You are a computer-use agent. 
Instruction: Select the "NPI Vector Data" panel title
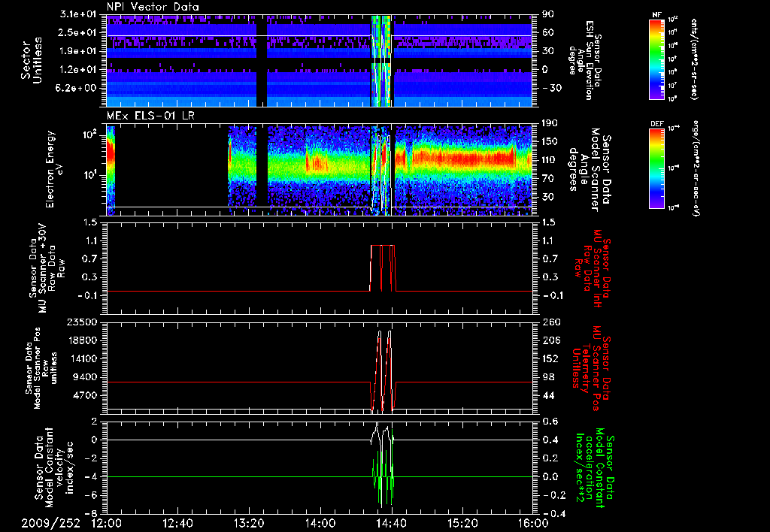153,7
